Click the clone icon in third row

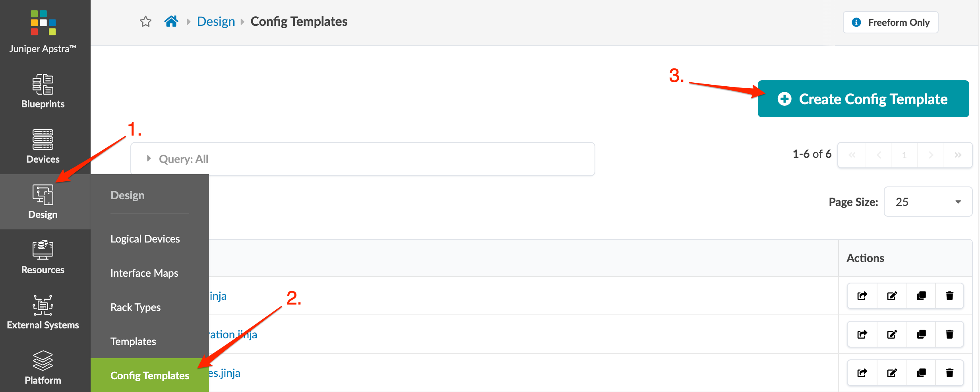(x=921, y=373)
